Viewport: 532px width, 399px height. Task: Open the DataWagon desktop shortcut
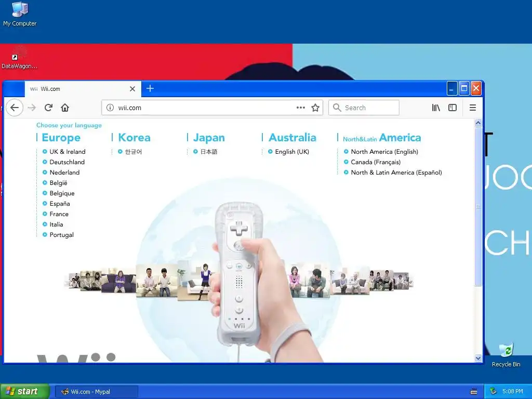(x=19, y=58)
